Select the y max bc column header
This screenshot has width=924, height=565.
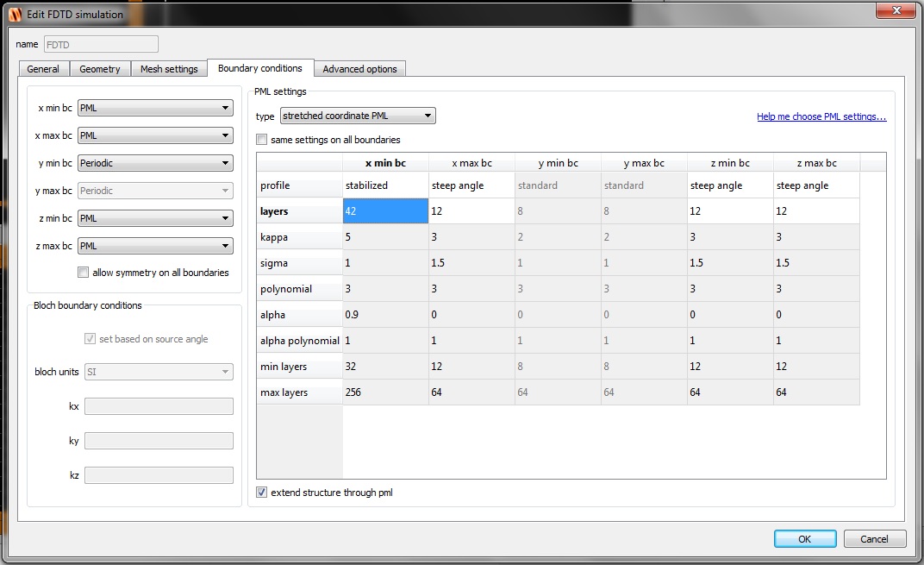tap(644, 163)
